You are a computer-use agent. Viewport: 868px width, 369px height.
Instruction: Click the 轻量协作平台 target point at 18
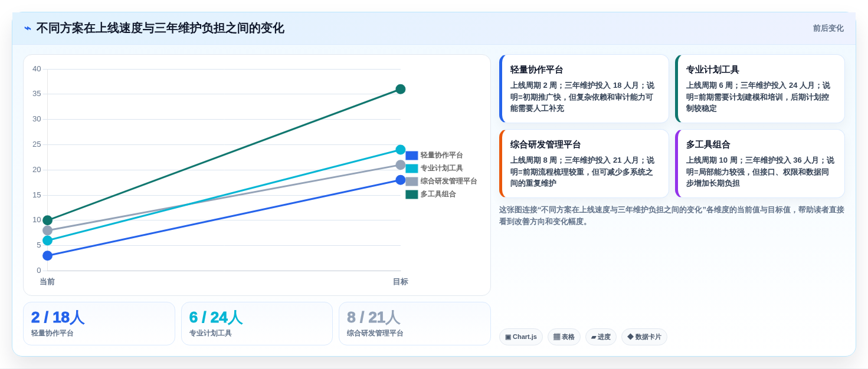pos(401,180)
